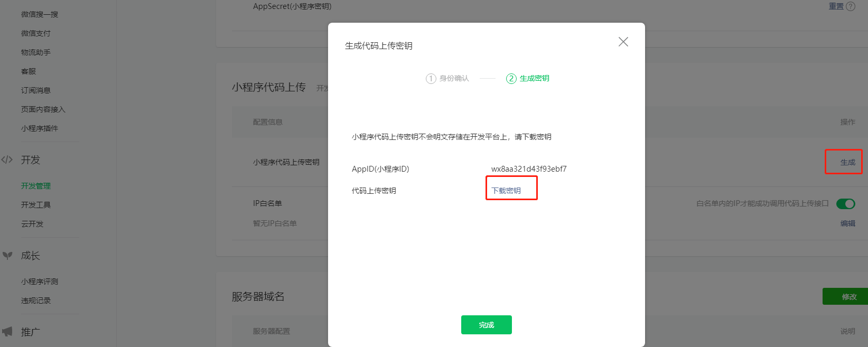
Task: Open 小程序评测 in sidebar
Action: click(40, 282)
